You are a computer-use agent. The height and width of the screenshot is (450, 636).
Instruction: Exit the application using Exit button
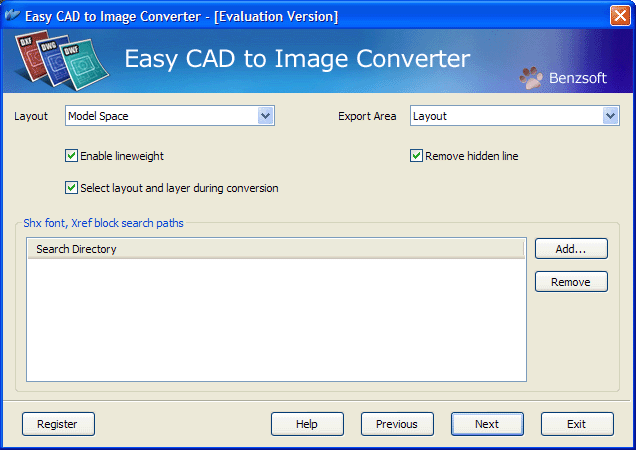tap(577, 424)
